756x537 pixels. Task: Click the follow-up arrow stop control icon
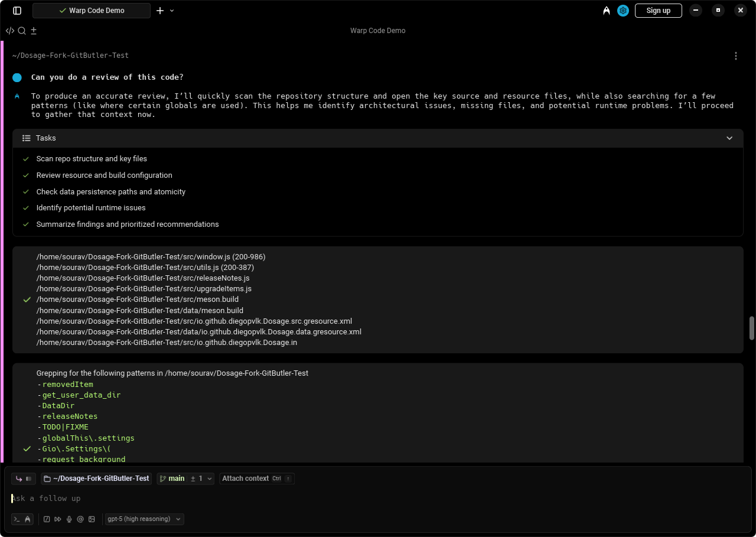tap(24, 479)
